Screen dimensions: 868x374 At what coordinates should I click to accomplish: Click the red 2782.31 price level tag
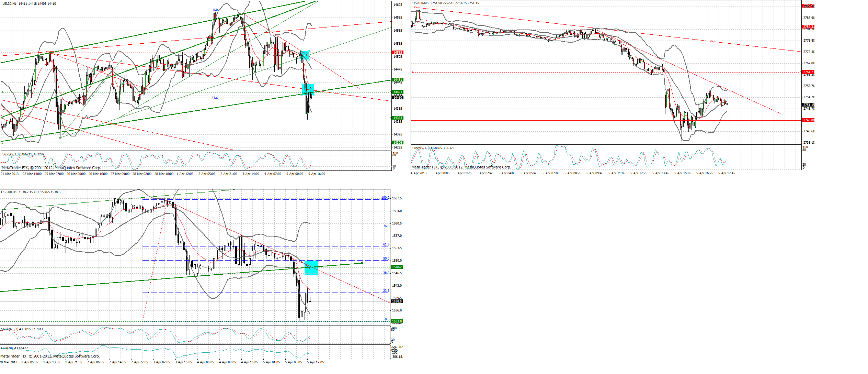[808, 26]
